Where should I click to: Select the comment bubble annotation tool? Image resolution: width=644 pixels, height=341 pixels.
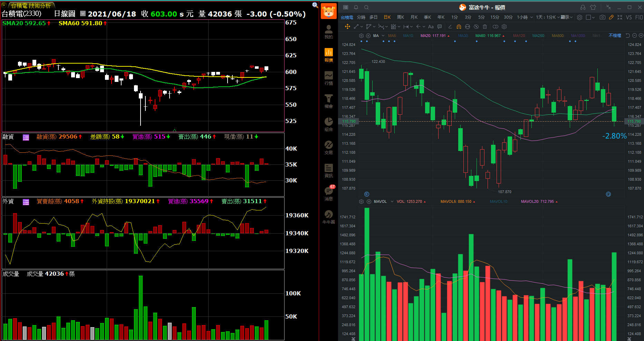click(440, 27)
